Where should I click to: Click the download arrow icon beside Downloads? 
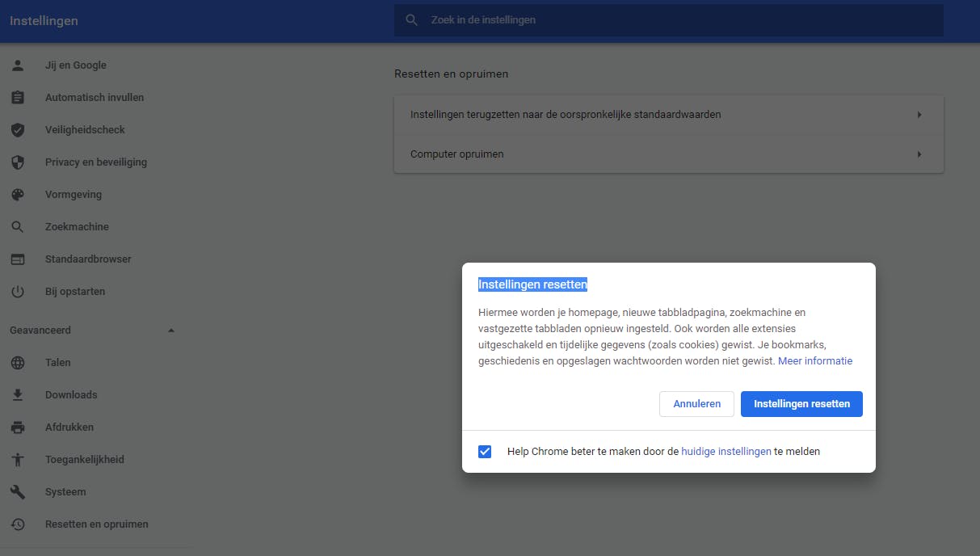coord(18,395)
